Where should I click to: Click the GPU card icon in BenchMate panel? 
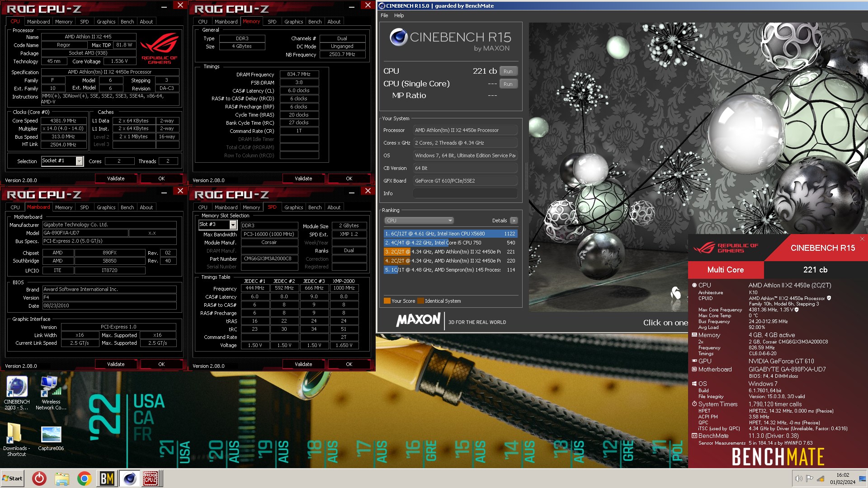(x=694, y=361)
